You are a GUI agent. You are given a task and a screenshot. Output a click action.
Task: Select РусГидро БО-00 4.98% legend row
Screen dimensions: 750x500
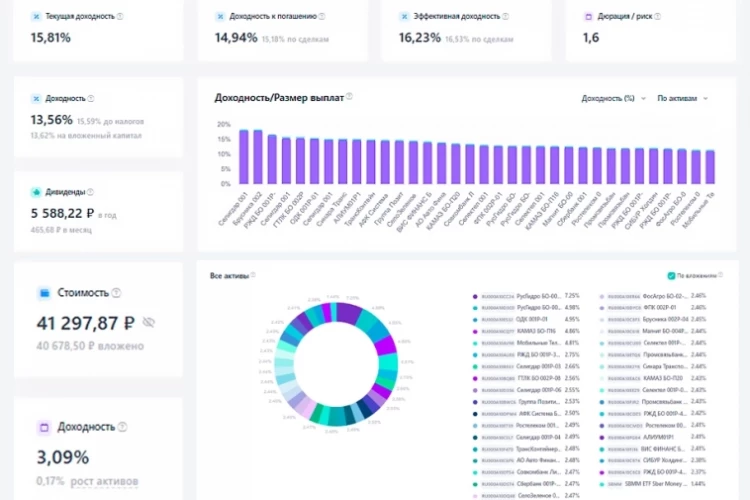[526, 308]
